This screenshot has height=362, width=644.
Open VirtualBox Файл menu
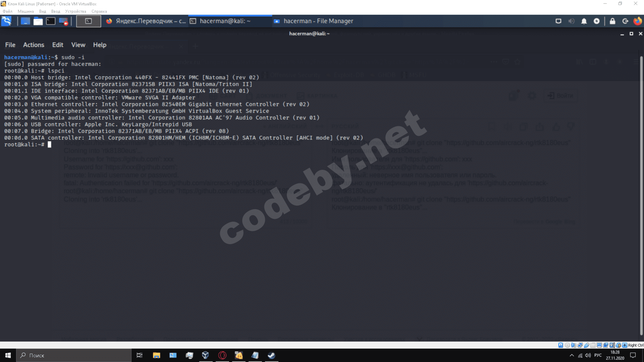click(x=8, y=11)
